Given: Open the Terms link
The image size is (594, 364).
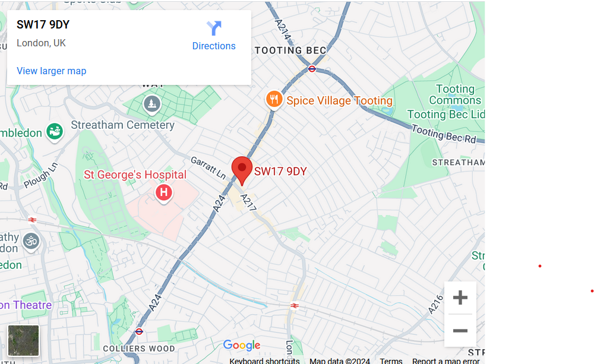Looking at the screenshot, I should tap(391, 361).
